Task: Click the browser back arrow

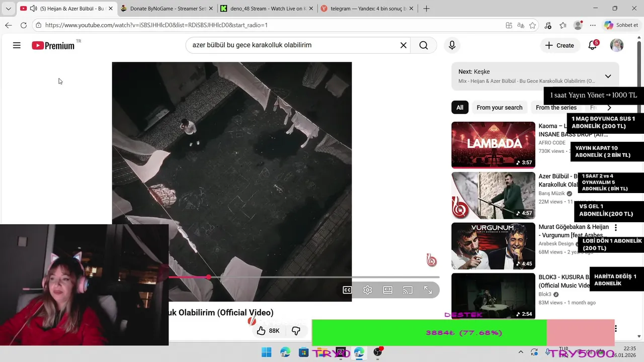Action: pyautogui.click(x=9, y=25)
